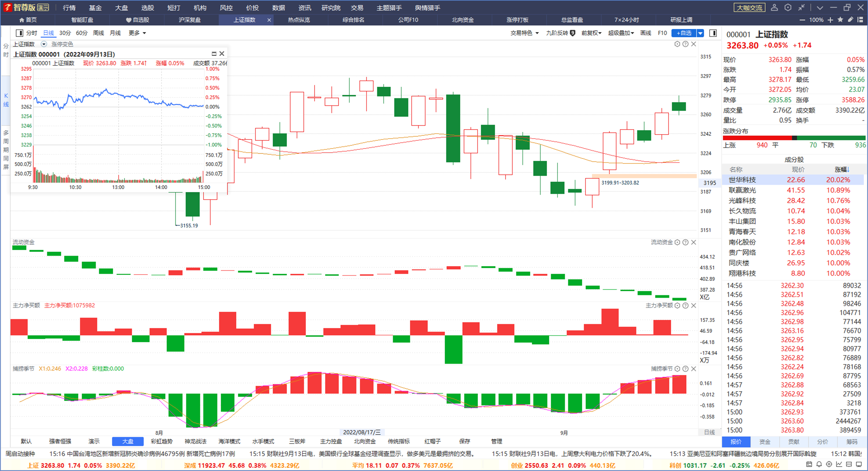Sort constituents by 涨幅 column header

[842, 170]
